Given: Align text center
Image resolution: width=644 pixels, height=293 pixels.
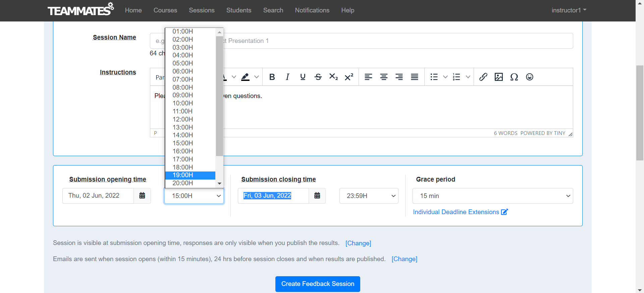Looking at the screenshot, I should tap(384, 77).
